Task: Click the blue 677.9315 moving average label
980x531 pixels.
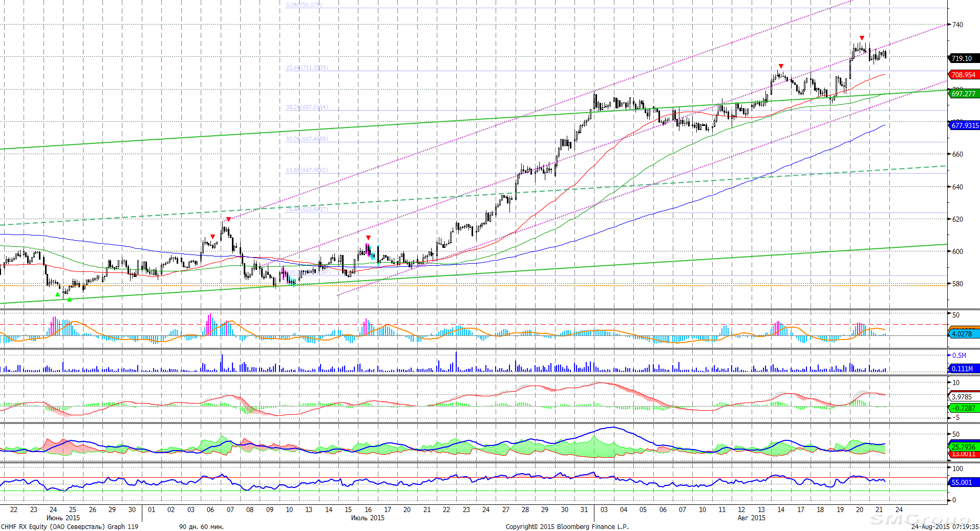Action: tap(964, 125)
